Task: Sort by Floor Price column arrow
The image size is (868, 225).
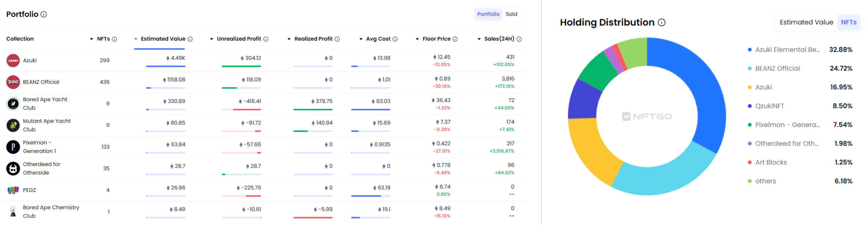Action: click(417, 39)
